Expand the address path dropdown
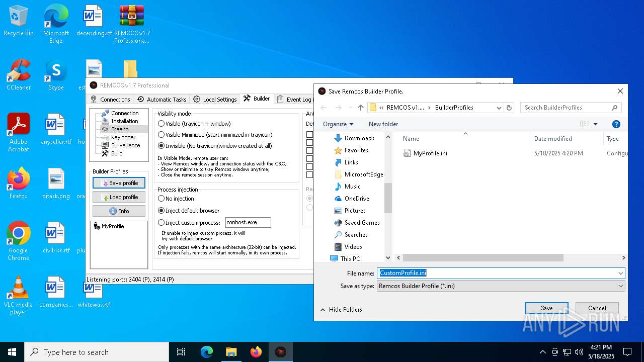Screen dimensions: 644x362 coord(499,108)
